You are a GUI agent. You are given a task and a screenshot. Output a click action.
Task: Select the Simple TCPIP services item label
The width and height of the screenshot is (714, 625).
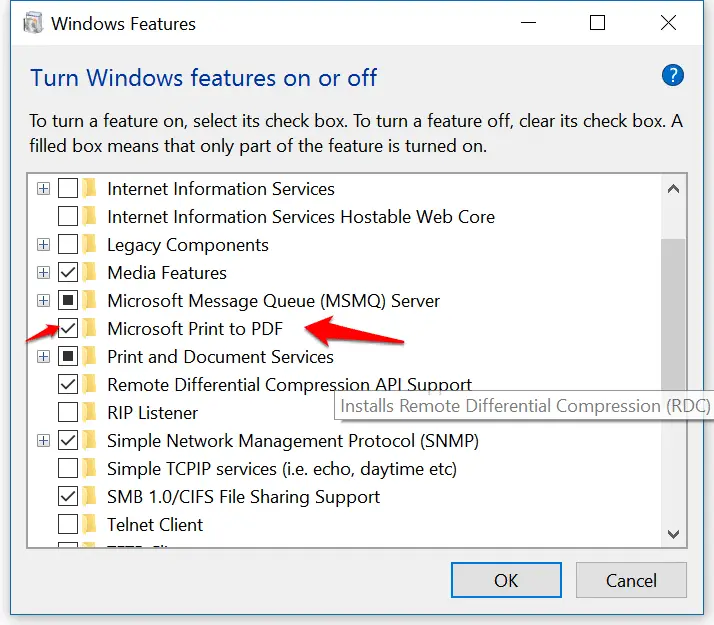pyautogui.click(x=282, y=469)
